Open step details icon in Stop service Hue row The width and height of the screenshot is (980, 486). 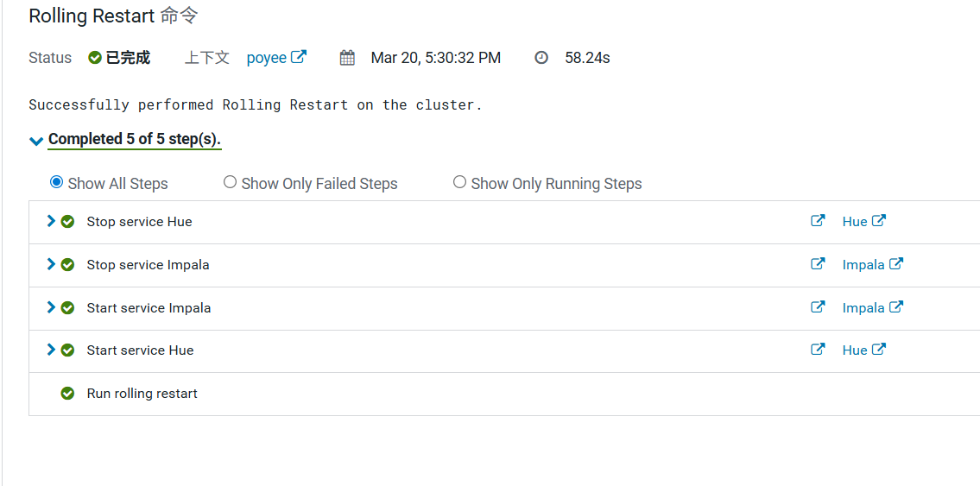click(x=818, y=221)
